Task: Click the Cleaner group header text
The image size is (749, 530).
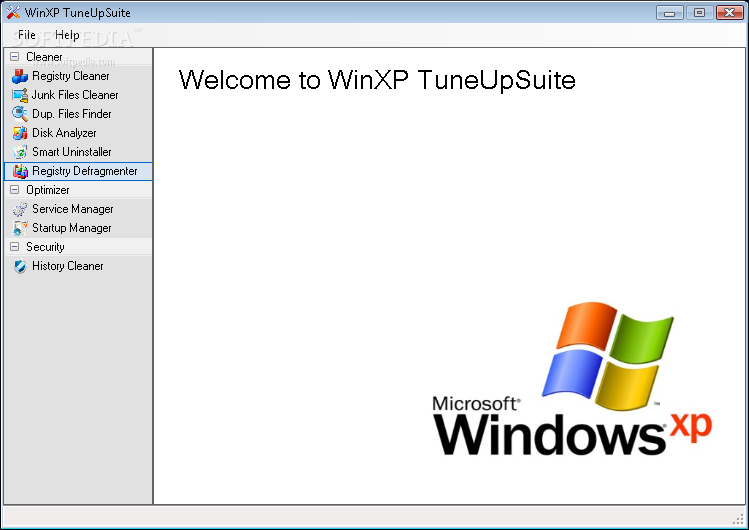Action: pos(44,57)
